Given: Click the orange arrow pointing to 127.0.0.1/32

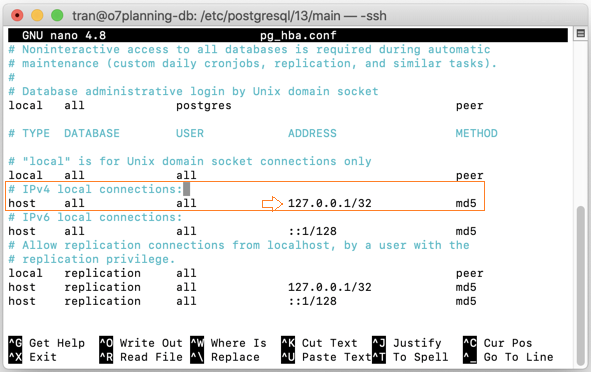Looking at the screenshot, I should (x=272, y=204).
